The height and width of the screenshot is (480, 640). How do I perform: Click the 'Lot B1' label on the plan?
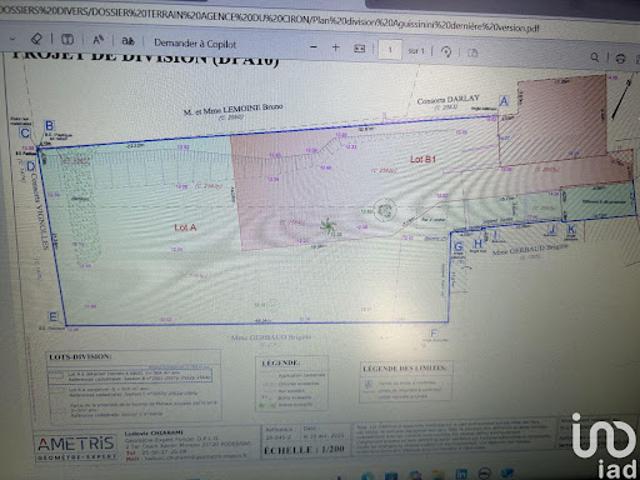click(x=423, y=160)
